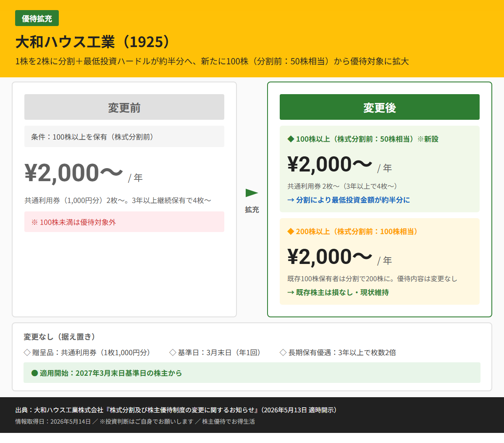Click the red note ※ 100株未満は優待対象外
This screenshot has height=443, width=504.
[x=124, y=222]
